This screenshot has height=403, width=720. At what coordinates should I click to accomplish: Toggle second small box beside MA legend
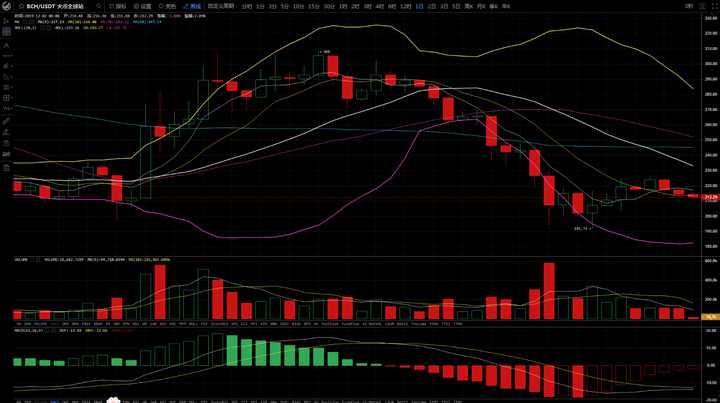tap(31, 22)
